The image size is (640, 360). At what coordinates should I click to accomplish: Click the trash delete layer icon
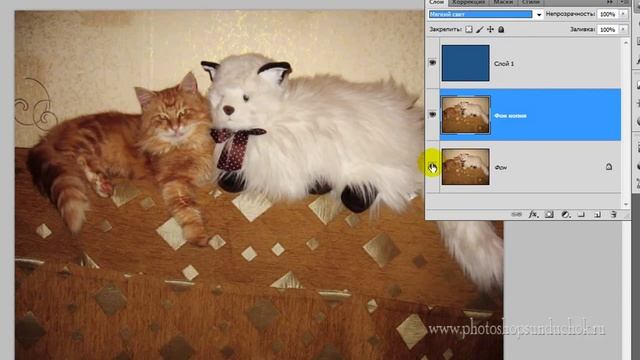click(x=613, y=214)
